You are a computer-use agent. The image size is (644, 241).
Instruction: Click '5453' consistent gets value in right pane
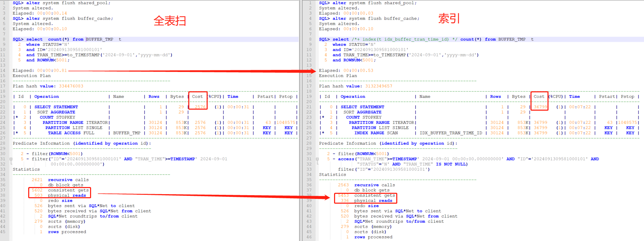click(x=343, y=196)
